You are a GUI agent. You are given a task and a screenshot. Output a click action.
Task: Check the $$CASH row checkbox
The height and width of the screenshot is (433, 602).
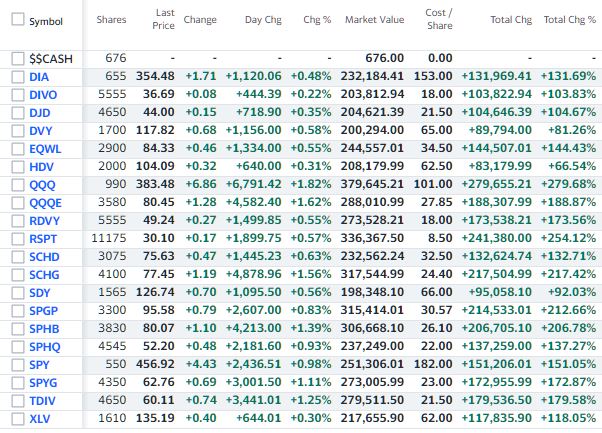(17, 60)
